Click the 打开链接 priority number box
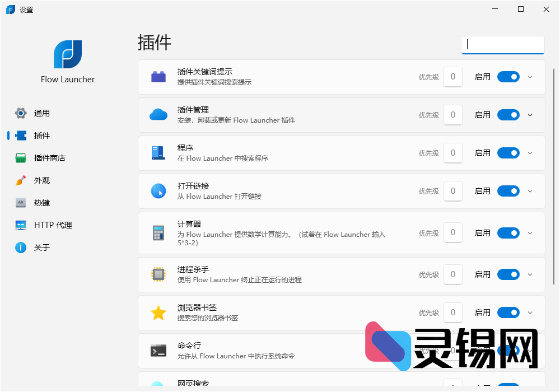560x392 pixels. 453,191
